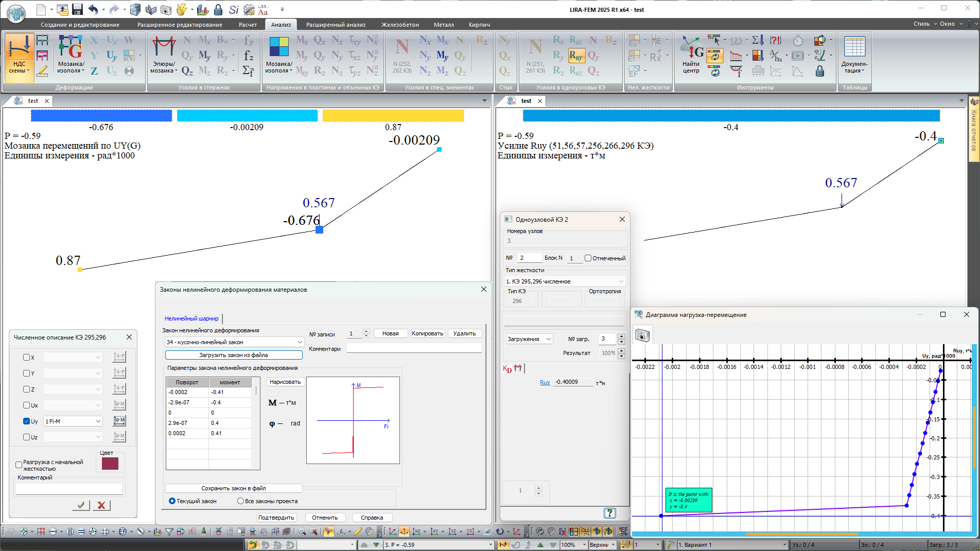Enable Разгрузка с начальной жесткостью checkbox
Viewport: 980px width, 551px height.
click(x=19, y=465)
